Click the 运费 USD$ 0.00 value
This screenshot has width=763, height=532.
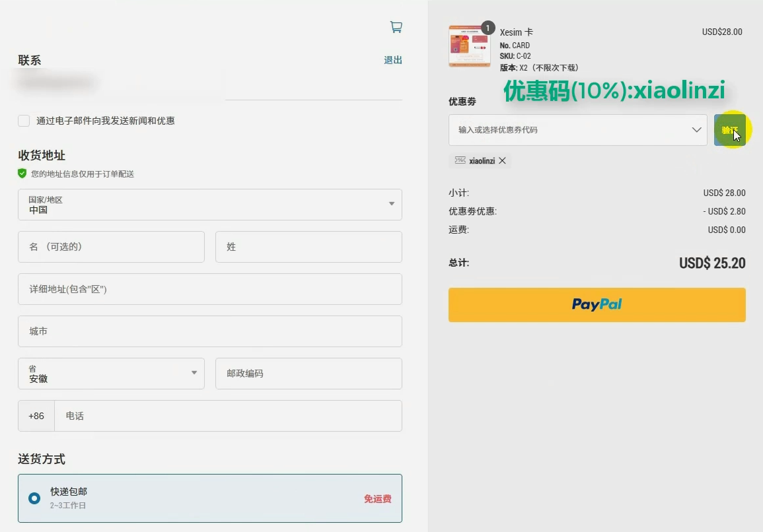click(727, 230)
